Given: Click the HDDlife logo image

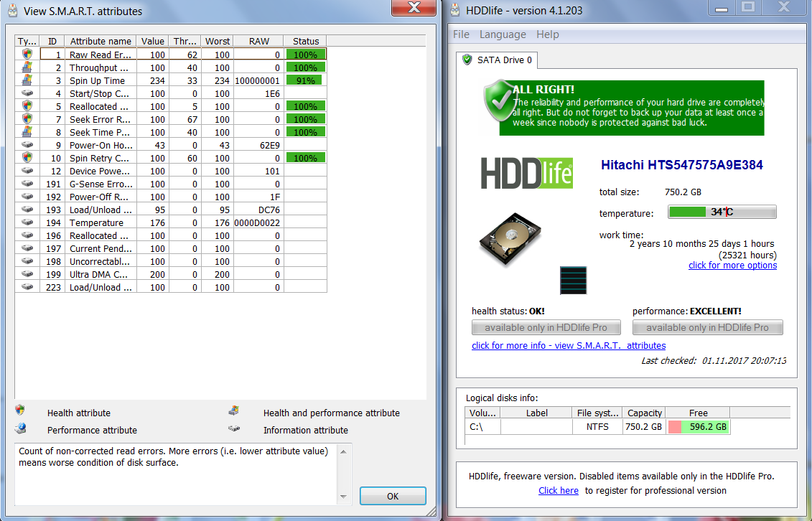Looking at the screenshot, I should click(526, 172).
